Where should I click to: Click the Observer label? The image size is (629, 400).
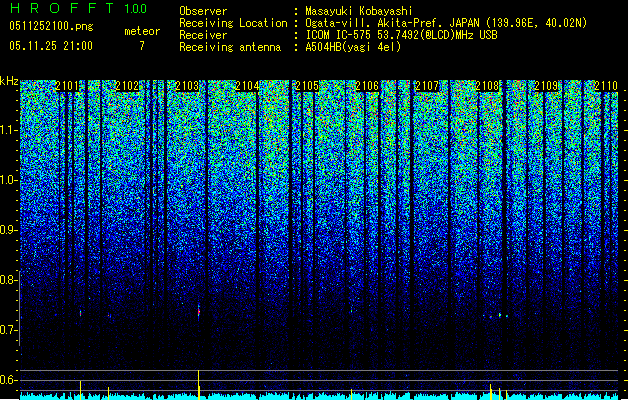click(203, 11)
